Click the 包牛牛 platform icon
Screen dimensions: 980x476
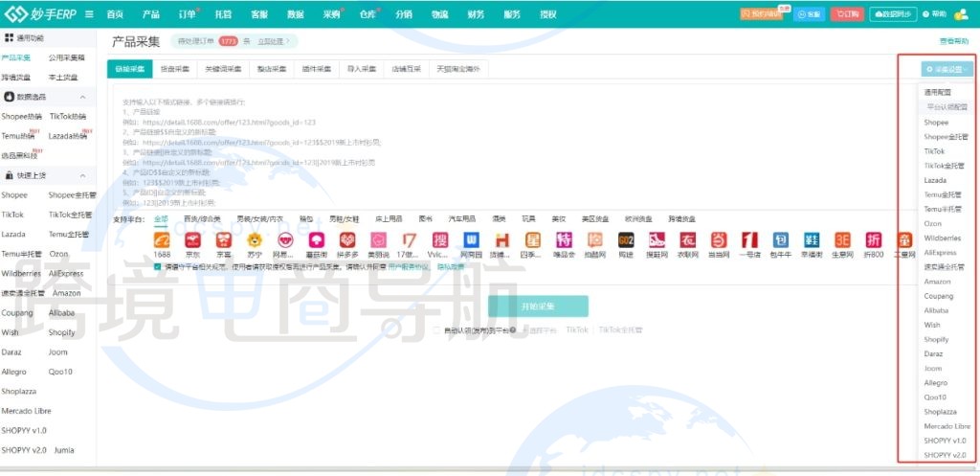[781, 240]
